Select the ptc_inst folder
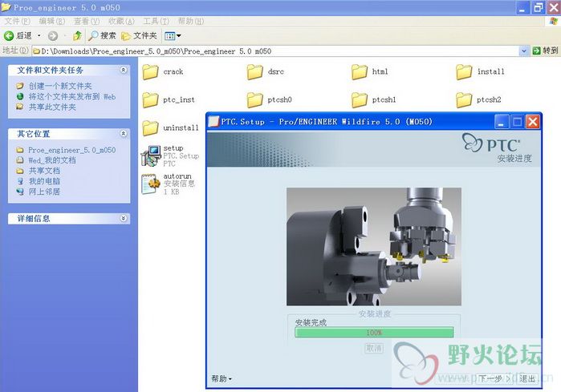 click(x=169, y=100)
